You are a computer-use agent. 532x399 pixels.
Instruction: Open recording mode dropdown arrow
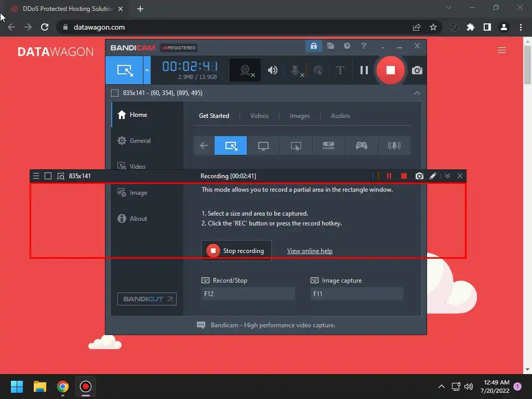click(147, 70)
